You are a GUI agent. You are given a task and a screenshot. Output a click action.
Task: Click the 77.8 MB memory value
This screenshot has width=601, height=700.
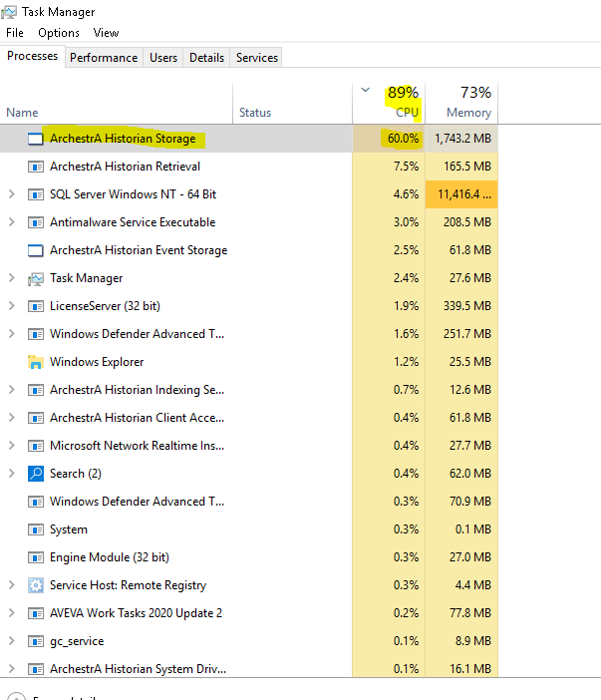pos(470,613)
